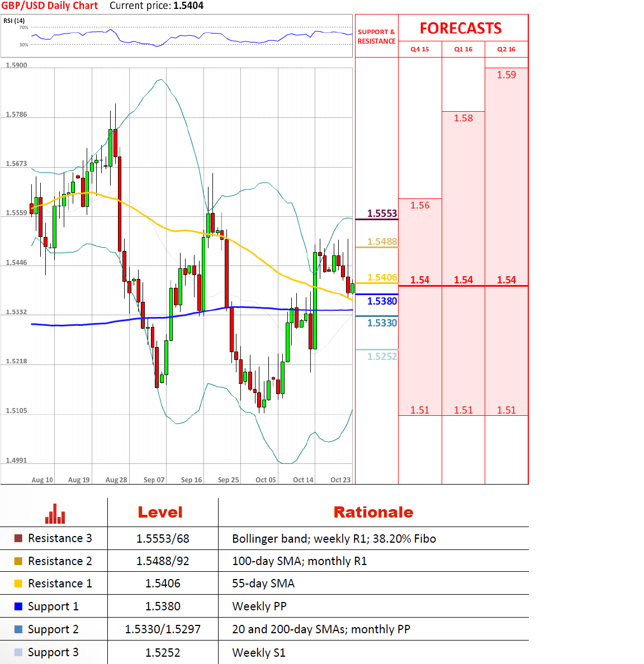Image resolution: width=644 pixels, height=664 pixels.
Task: Click the 1.5252 cell in the table
Action: (163, 653)
